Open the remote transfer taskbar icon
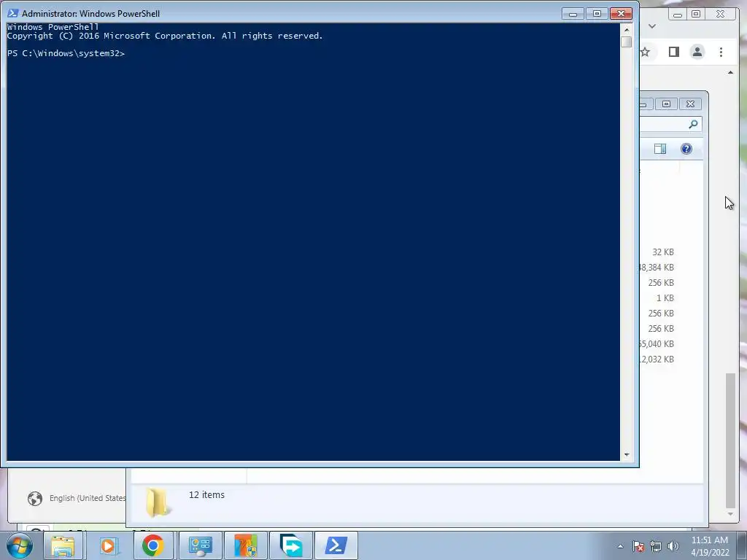 pos(291,545)
